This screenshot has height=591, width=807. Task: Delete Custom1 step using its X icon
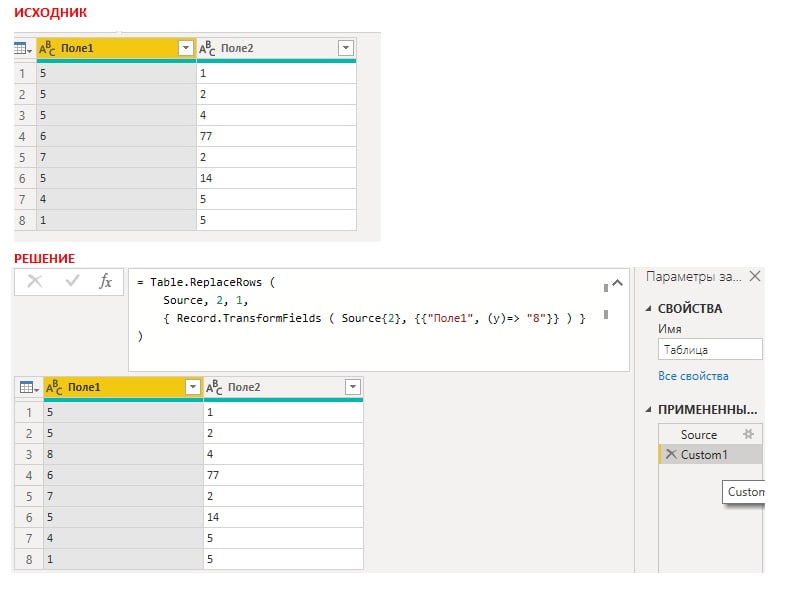point(671,454)
